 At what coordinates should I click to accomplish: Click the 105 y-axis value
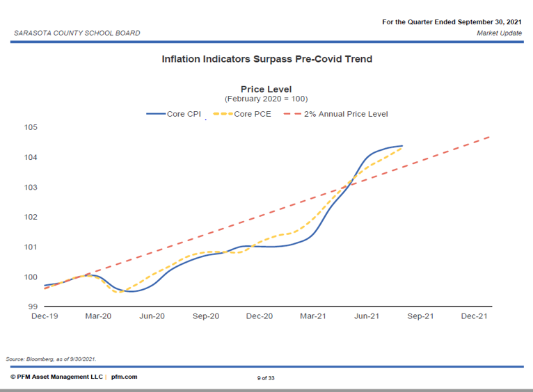(32, 128)
